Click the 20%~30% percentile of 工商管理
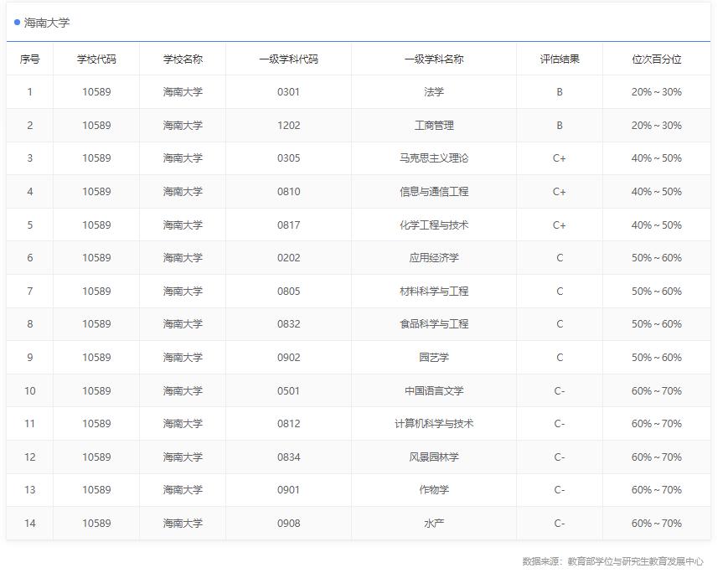The image size is (728, 573). point(662,125)
